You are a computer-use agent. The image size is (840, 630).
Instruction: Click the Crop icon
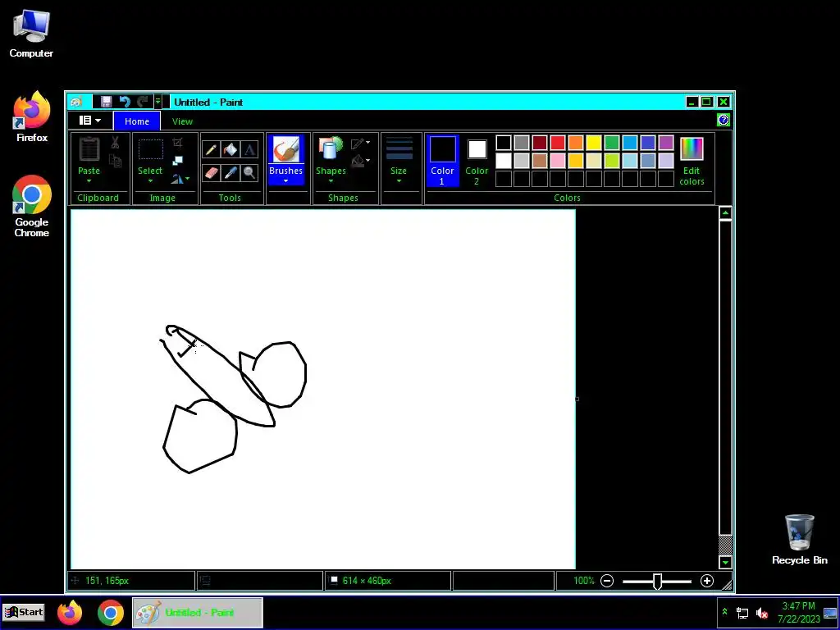point(177,143)
